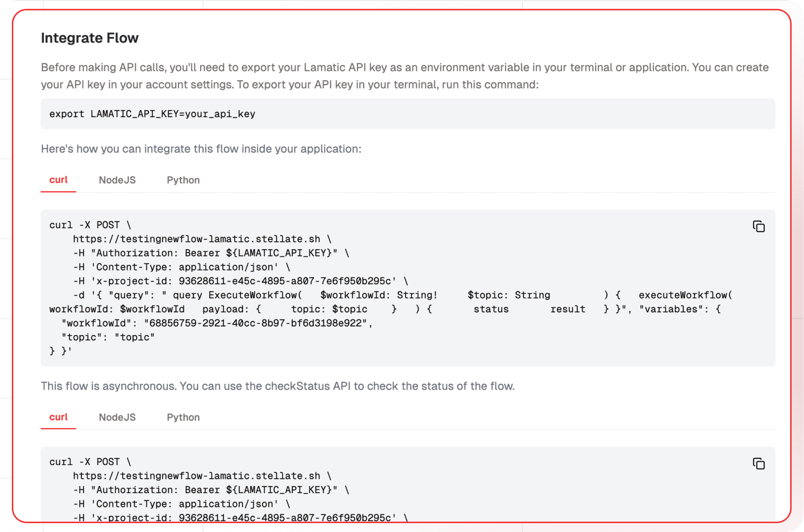
Task: Click the "topic": "topic" variable line
Action: 108,337
